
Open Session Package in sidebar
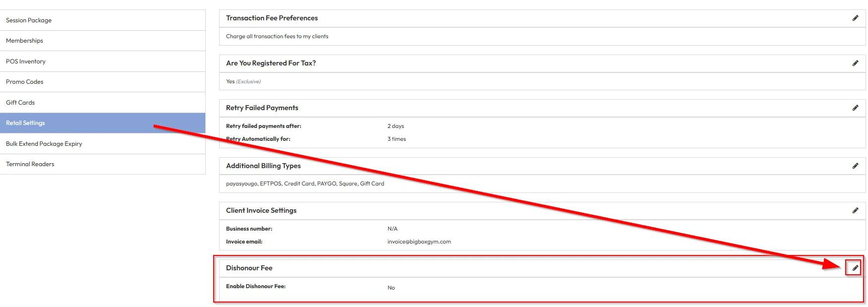pos(29,20)
